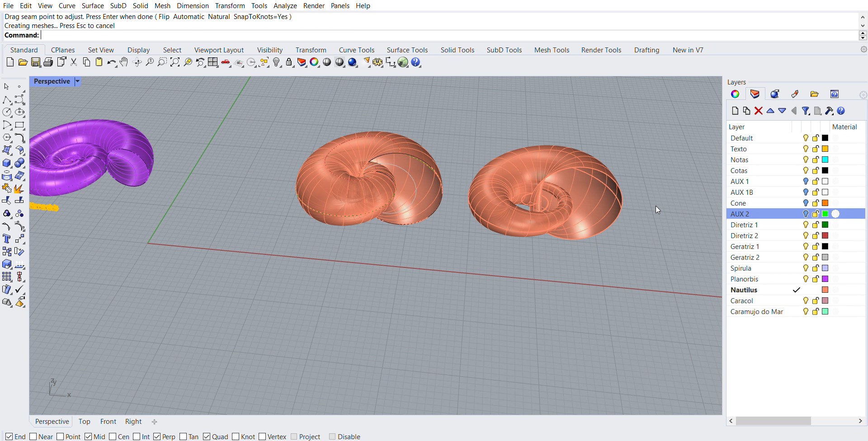Enable the Int osnap checkbox
The image size is (868, 441).
137,436
